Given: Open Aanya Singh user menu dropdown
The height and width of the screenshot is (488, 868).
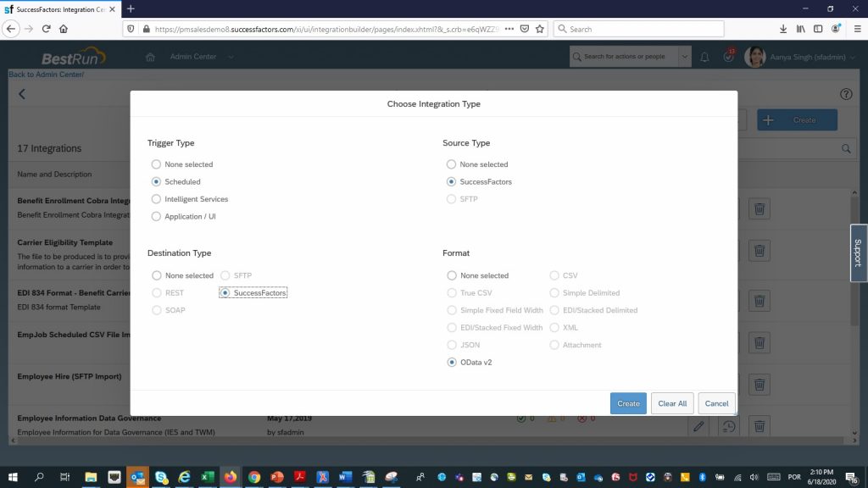Looking at the screenshot, I should tap(853, 57).
